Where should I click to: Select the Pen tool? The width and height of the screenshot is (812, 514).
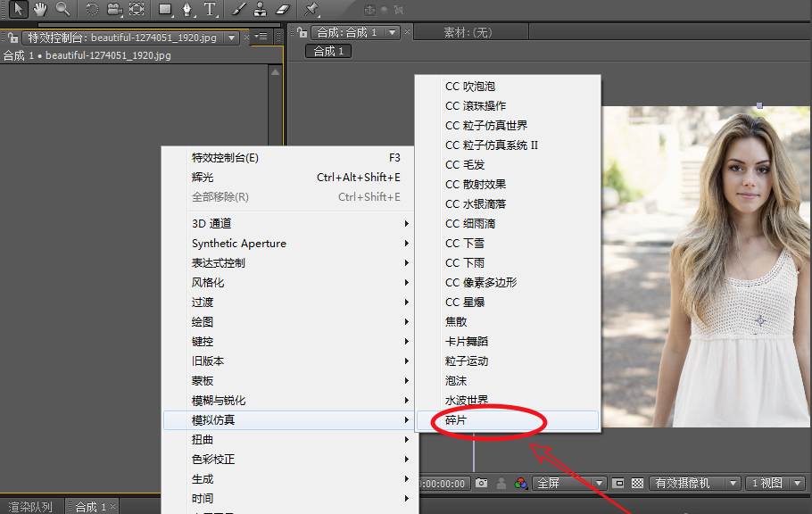(x=187, y=9)
